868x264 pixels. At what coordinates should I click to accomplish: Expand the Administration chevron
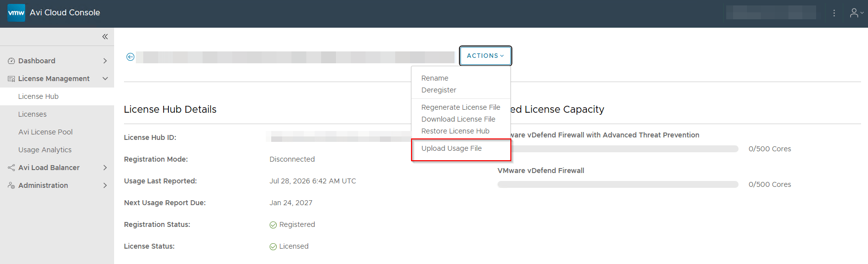coord(105,185)
